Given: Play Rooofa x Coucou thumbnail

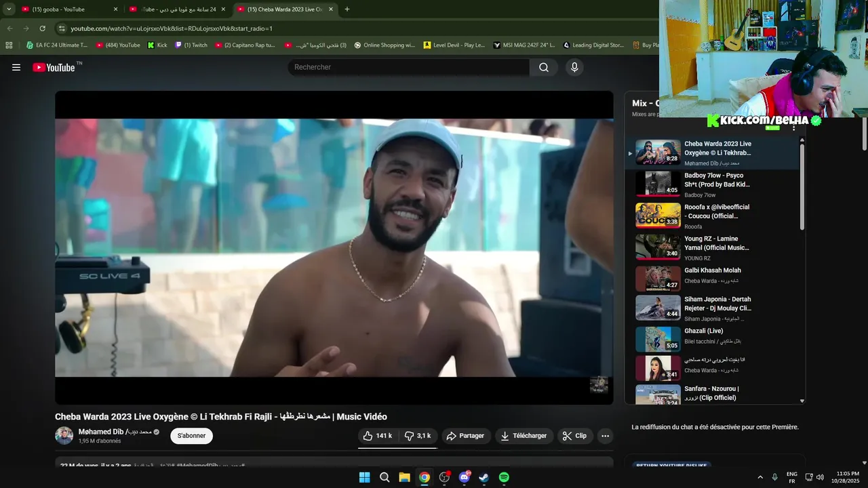Looking at the screenshot, I should [x=658, y=216].
